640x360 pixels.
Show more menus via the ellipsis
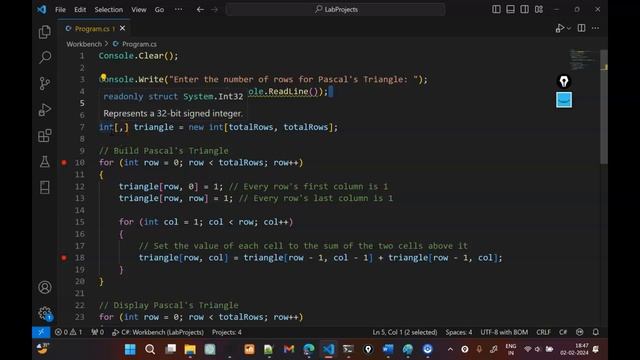pyautogui.click(x=179, y=9)
